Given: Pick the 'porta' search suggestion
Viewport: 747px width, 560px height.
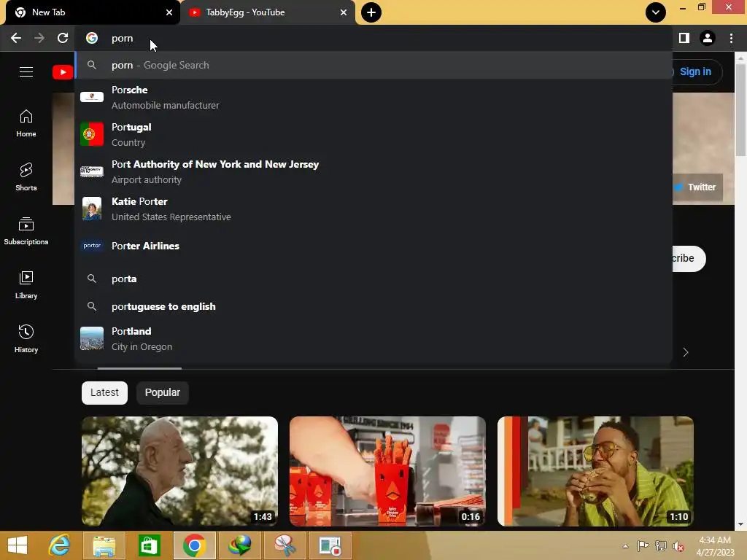Looking at the screenshot, I should pyautogui.click(x=373, y=279).
